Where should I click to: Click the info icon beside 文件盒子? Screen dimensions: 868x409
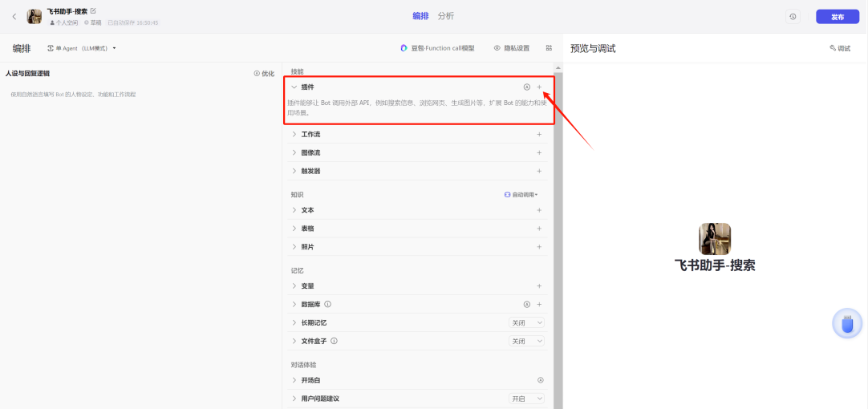[334, 341]
